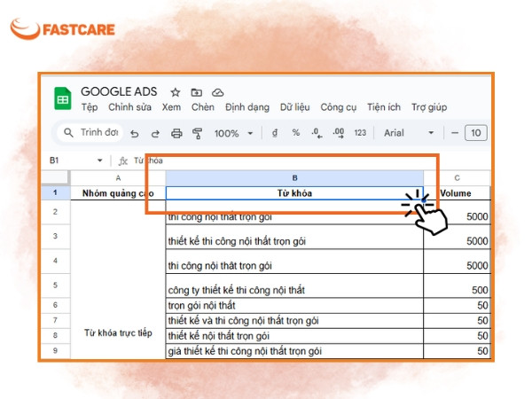Apply percent format button
The width and height of the screenshot is (532, 399).
click(x=296, y=133)
